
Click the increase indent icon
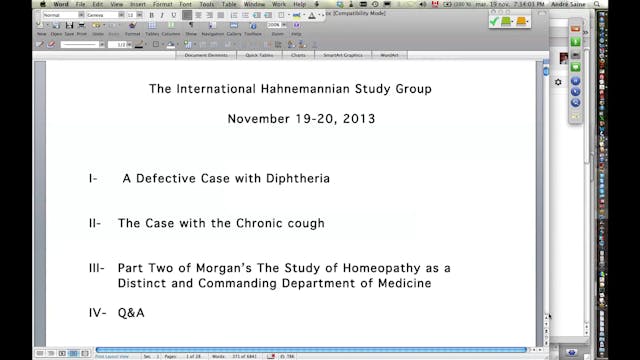pyautogui.click(x=268, y=16)
